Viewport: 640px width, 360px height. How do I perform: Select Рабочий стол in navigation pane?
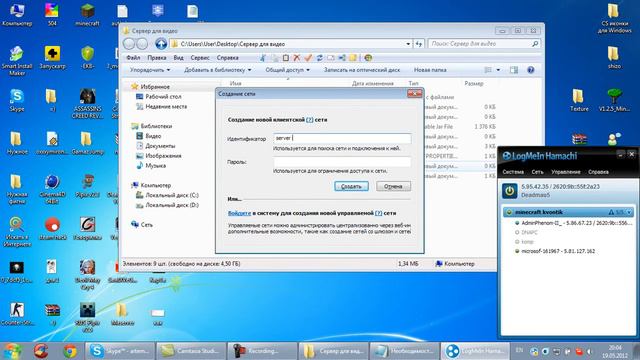(158, 97)
